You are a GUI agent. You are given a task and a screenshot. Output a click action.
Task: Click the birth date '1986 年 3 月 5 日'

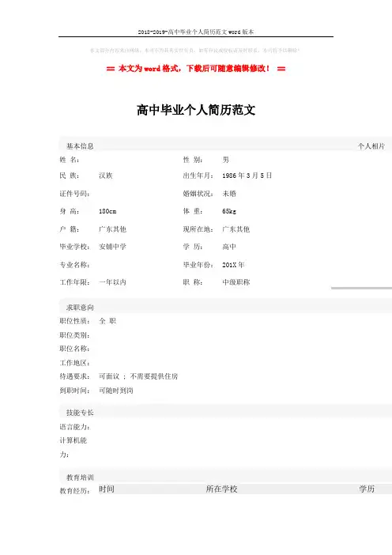(247, 176)
